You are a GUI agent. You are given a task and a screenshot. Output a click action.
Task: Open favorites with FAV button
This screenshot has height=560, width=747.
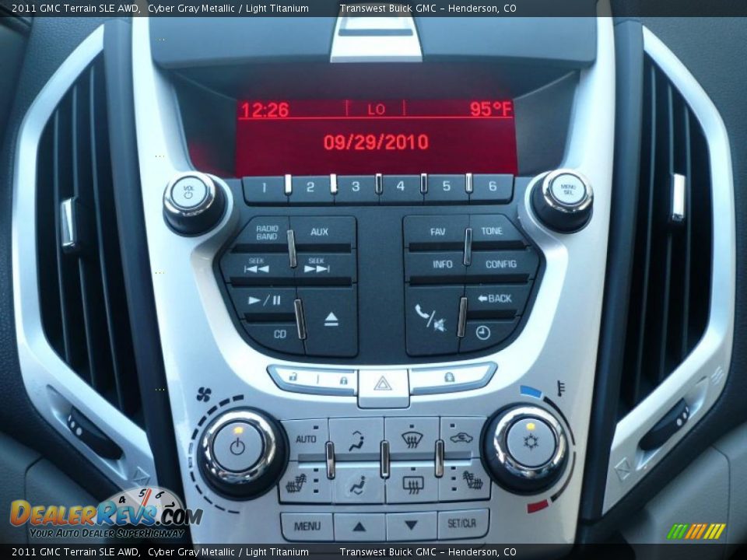[x=436, y=233]
